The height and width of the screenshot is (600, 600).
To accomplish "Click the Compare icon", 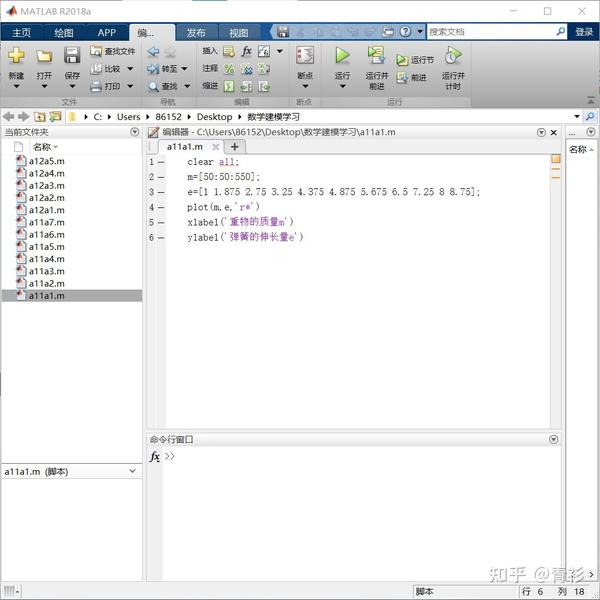I will 96,69.
